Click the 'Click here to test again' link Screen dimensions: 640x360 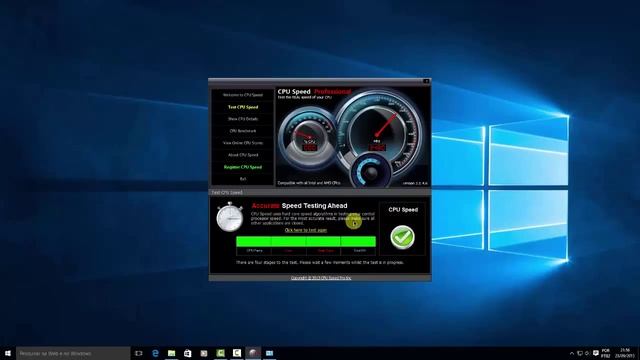[306, 230]
